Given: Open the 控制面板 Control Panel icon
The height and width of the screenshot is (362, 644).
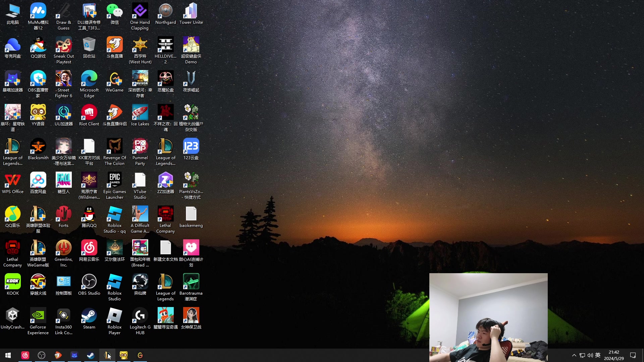Looking at the screenshot, I should (x=63, y=285).
